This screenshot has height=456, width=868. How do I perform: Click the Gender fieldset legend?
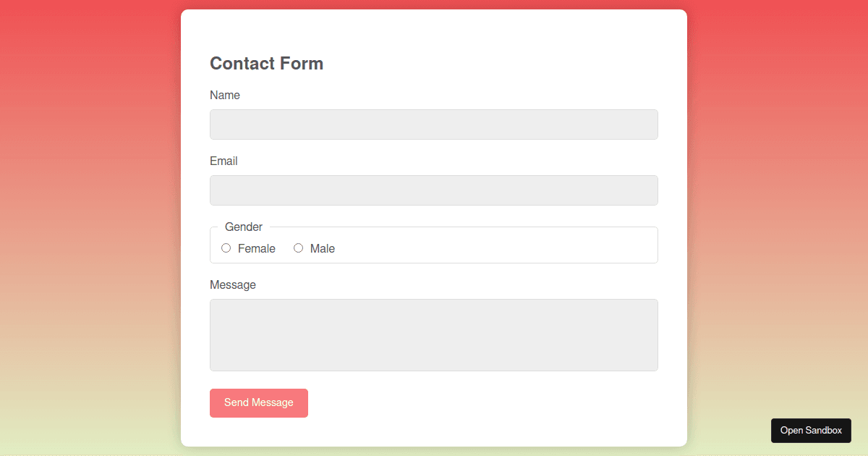pyautogui.click(x=243, y=227)
